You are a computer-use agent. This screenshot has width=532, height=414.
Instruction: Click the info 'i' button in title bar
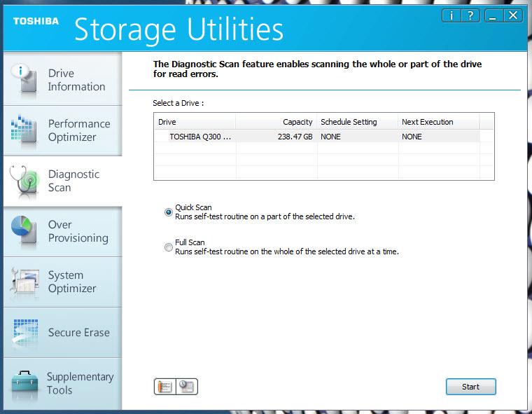451,15
